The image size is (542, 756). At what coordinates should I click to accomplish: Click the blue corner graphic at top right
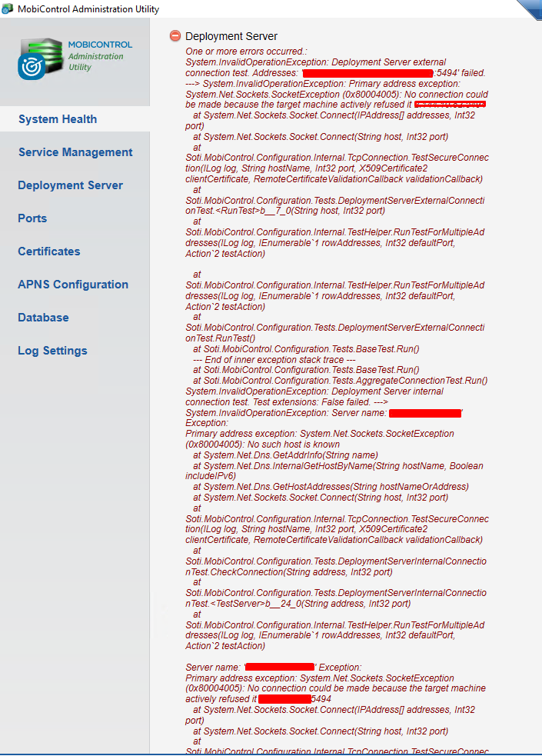[x=529, y=9]
